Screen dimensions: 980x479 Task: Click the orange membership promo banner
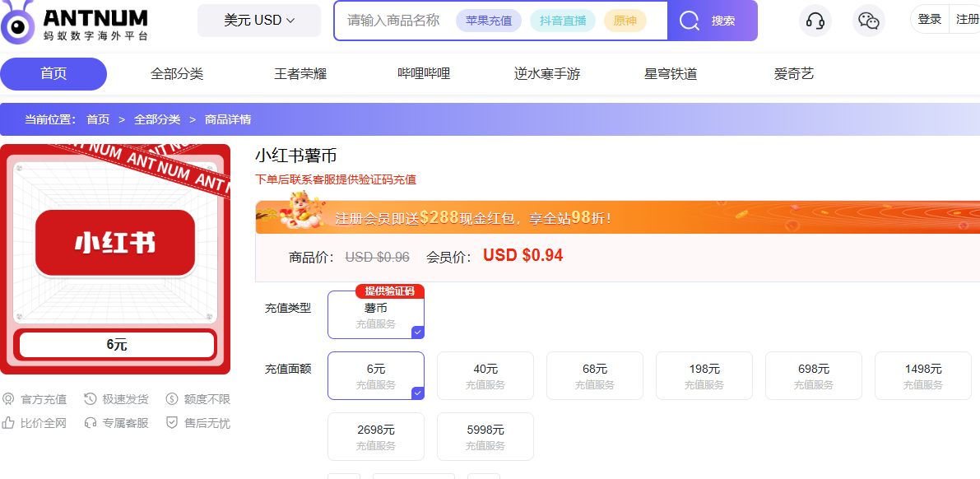pyautogui.click(x=617, y=217)
